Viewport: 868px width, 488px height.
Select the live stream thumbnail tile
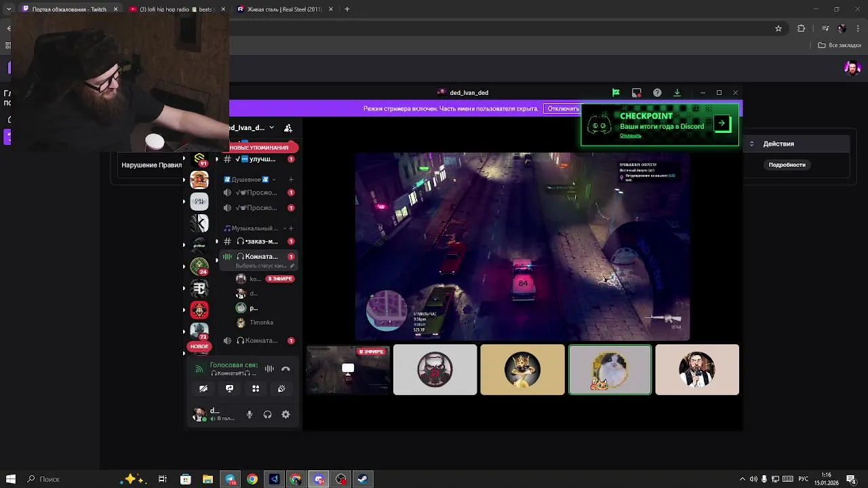(348, 369)
